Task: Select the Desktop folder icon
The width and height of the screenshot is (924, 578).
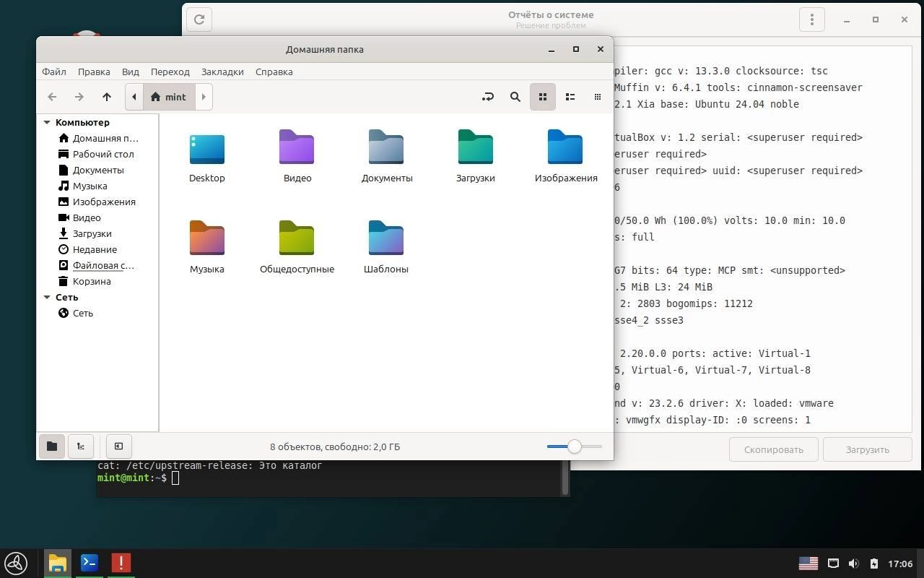Action: 207,148
